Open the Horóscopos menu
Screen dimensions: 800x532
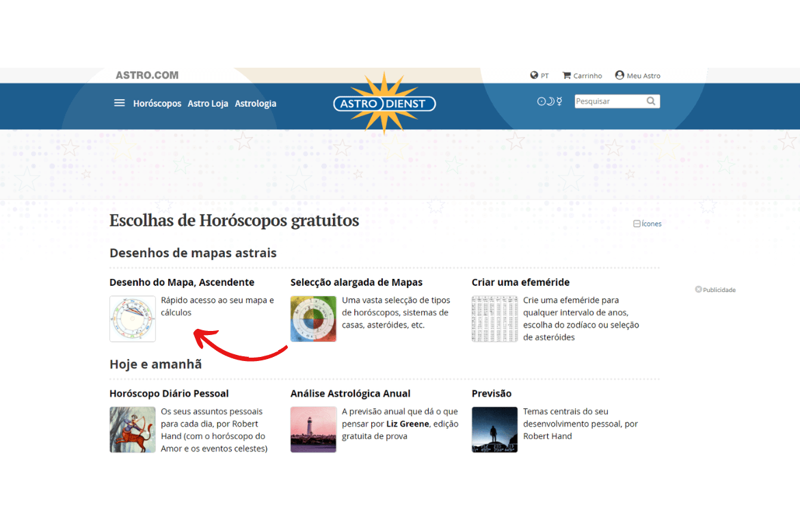(x=157, y=103)
